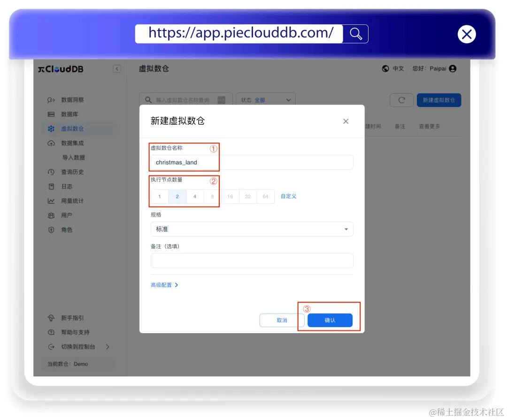Open the 规格 标准 dropdown
Screen dimensions: 507x420
tap(252, 229)
